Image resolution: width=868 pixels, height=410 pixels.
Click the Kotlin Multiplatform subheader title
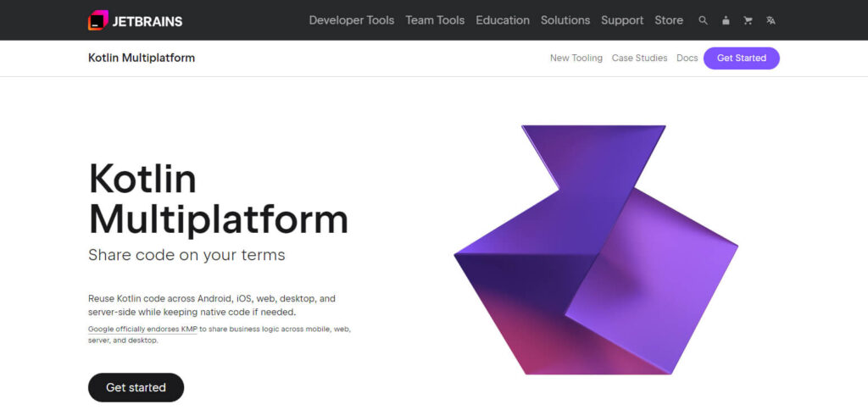pos(142,58)
